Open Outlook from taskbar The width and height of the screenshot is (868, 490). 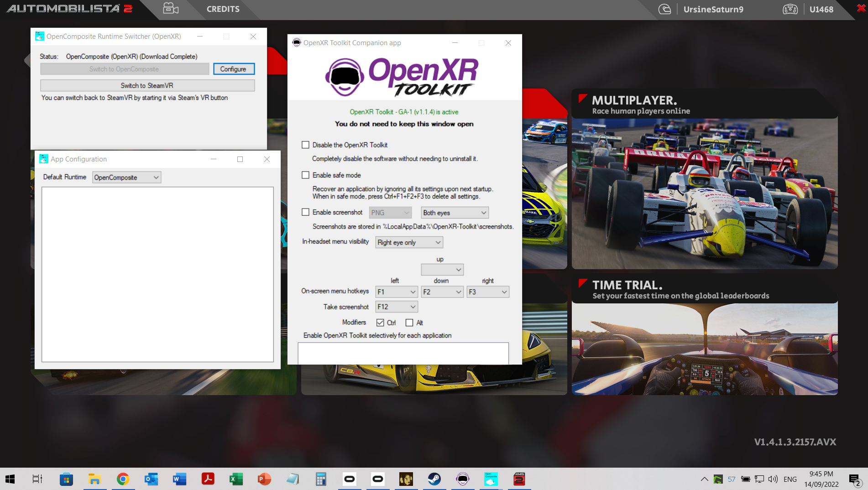[151, 479]
